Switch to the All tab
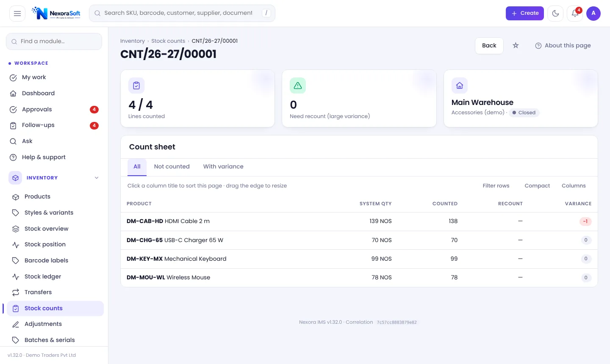 (137, 167)
